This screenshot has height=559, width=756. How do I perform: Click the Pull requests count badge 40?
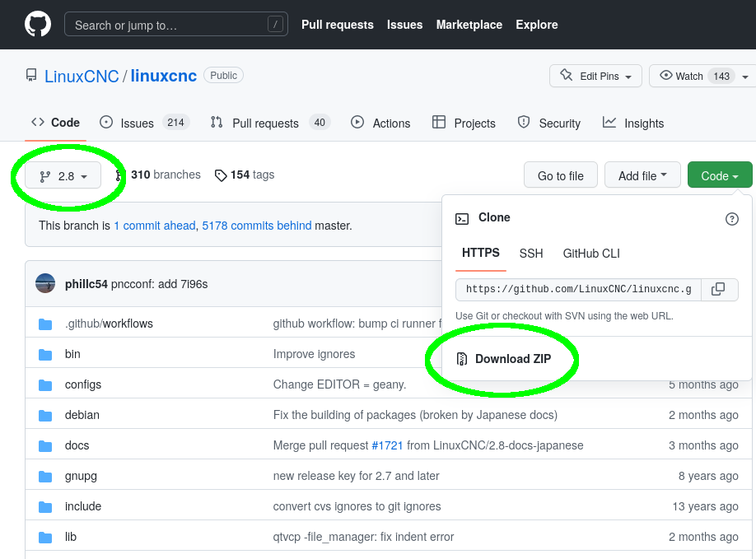click(x=320, y=123)
